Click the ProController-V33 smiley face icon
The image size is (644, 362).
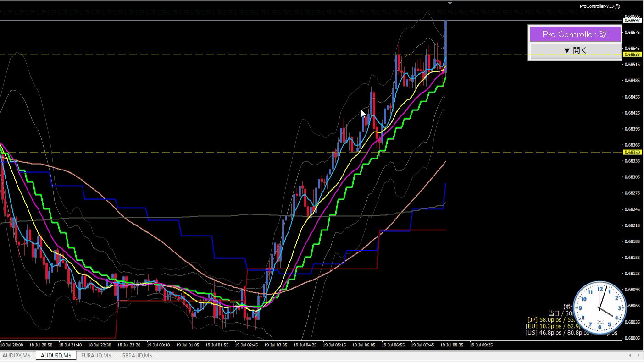(617, 6)
